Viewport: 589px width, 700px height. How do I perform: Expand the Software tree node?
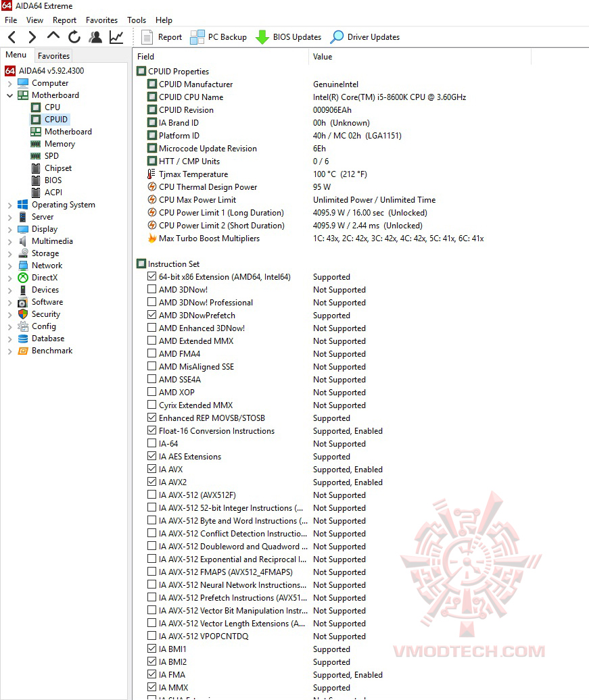[x=10, y=302]
